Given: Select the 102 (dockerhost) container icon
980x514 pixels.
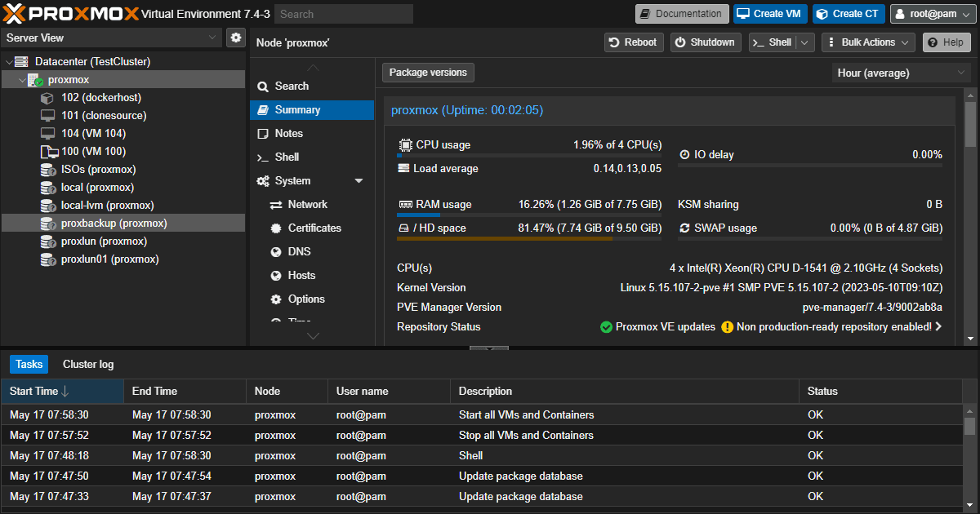Looking at the screenshot, I should coord(47,98).
